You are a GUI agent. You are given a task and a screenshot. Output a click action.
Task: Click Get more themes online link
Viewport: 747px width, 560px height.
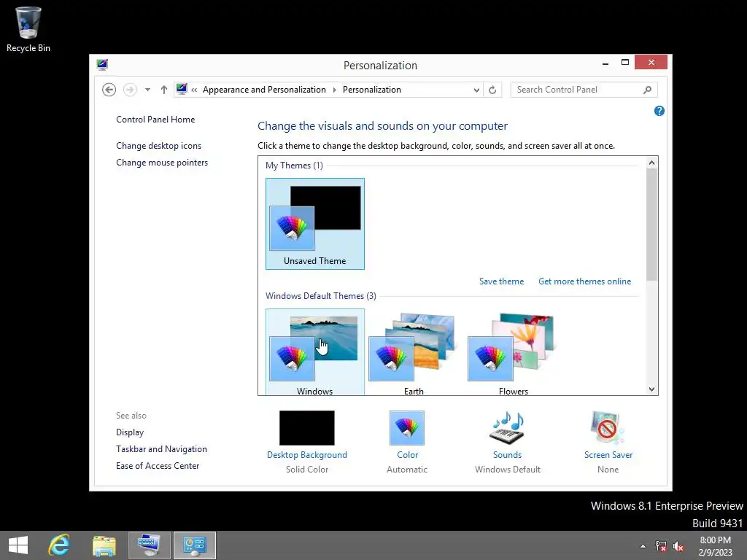point(584,281)
